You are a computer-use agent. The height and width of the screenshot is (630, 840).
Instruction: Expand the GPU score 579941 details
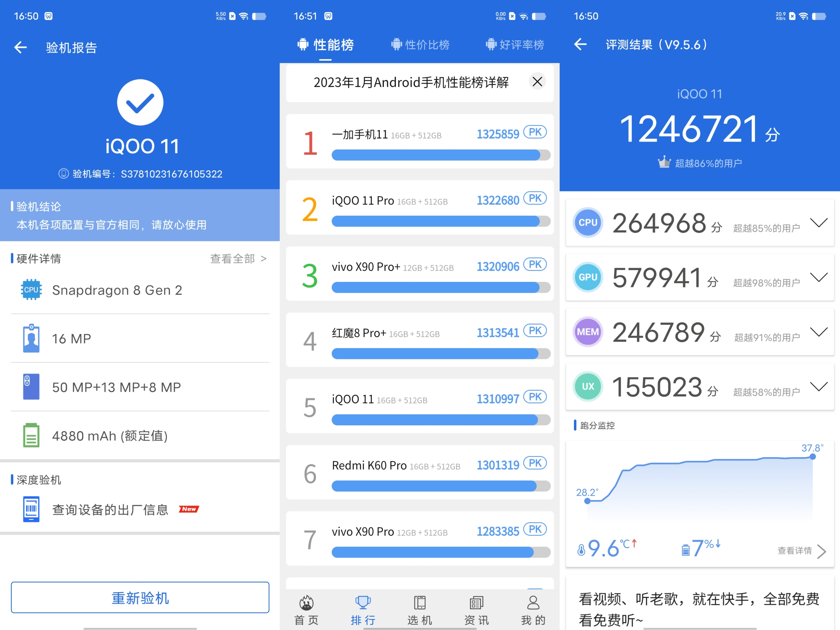point(819,277)
